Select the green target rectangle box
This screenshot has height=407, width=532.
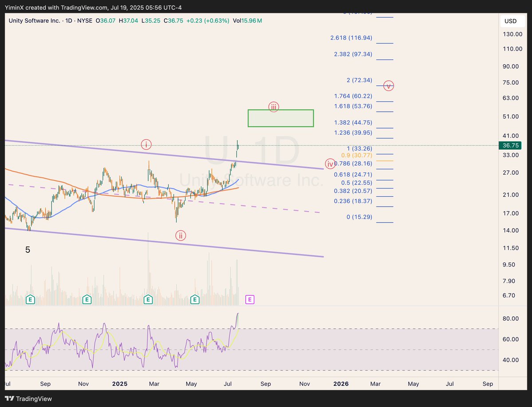point(280,118)
